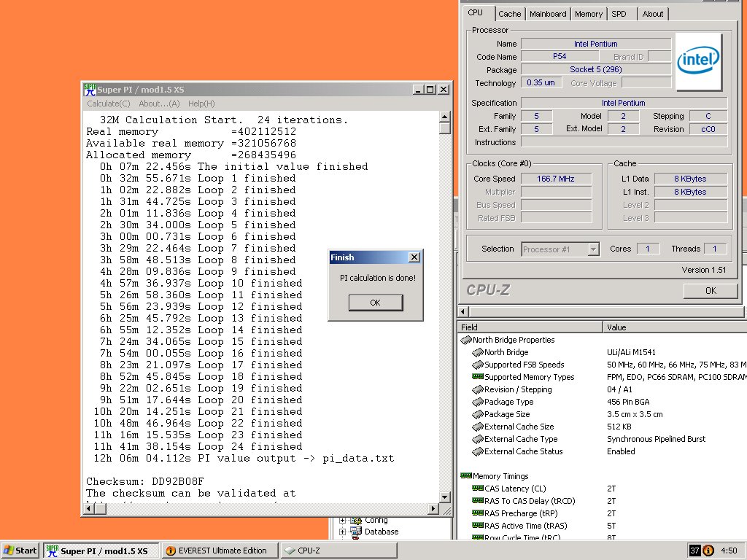Image resolution: width=747 pixels, height=560 pixels.
Task: Click the EVEREST info tray icon
Action: (x=708, y=551)
